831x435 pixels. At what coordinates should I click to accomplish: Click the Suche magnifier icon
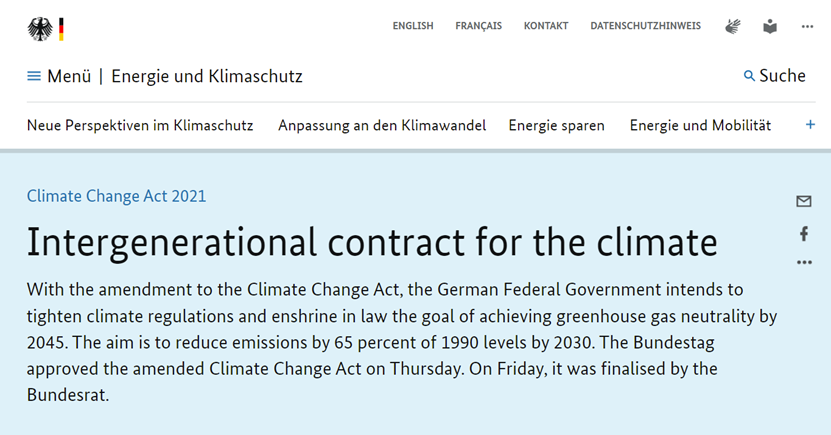[x=749, y=76]
